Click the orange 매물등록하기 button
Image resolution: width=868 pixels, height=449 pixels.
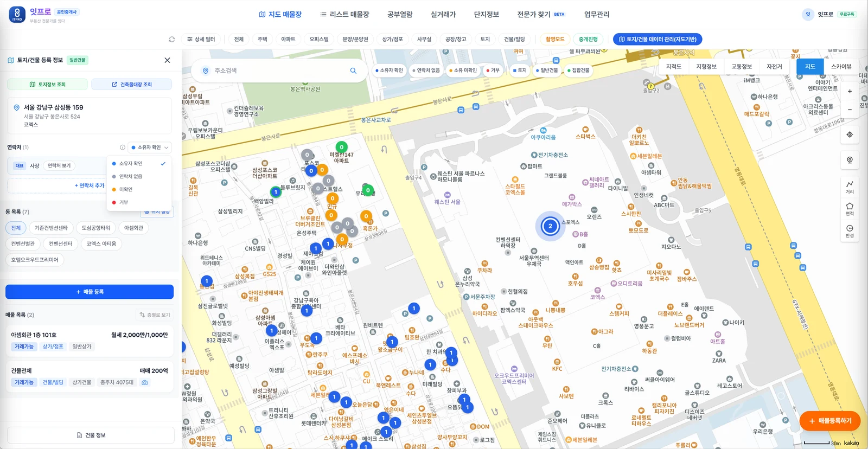pyautogui.click(x=829, y=421)
